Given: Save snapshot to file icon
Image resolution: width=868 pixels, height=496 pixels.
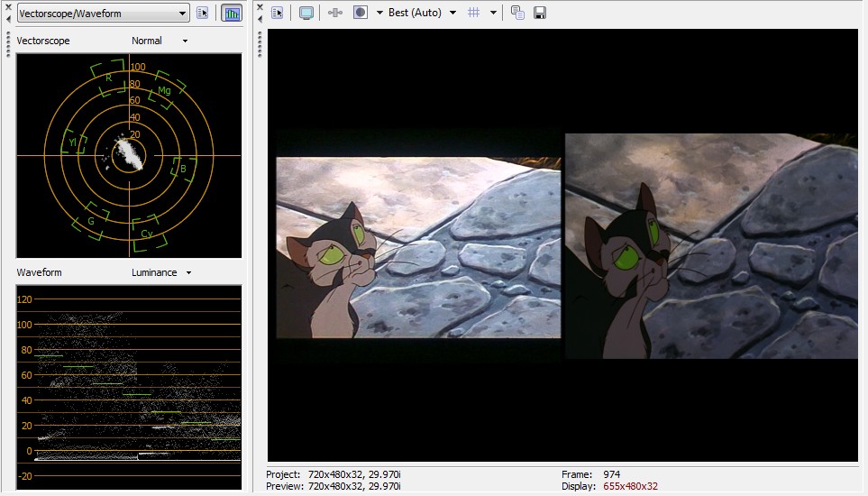Looking at the screenshot, I should pos(540,13).
